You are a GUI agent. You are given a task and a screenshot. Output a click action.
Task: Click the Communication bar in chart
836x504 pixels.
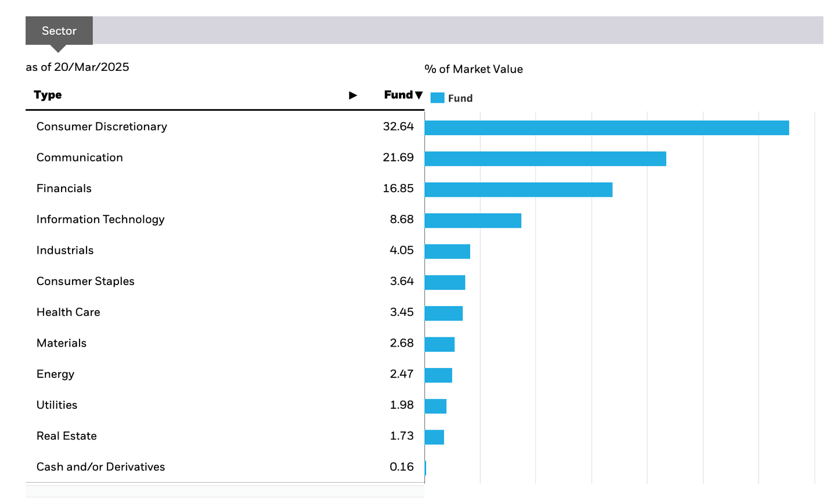coord(545,159)
